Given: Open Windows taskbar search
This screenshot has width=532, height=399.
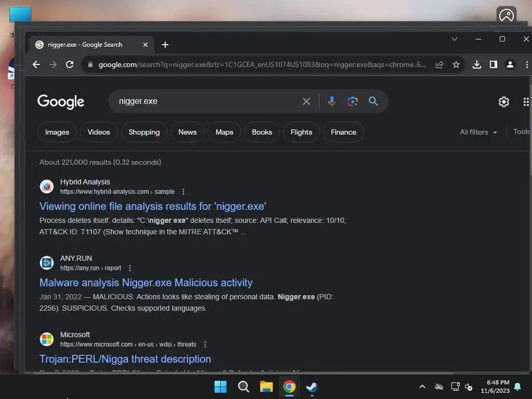Looking at the screenshot, I should 243,387.
